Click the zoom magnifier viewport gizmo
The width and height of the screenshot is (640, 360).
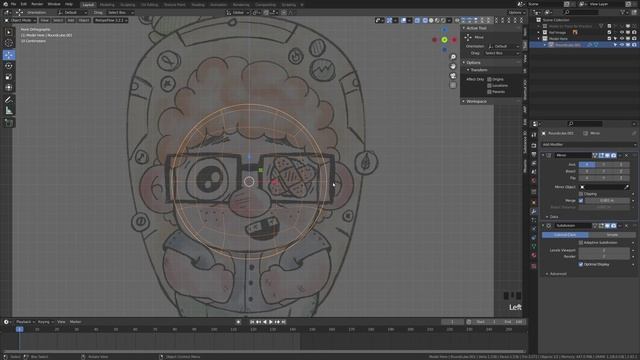point(453,57)
